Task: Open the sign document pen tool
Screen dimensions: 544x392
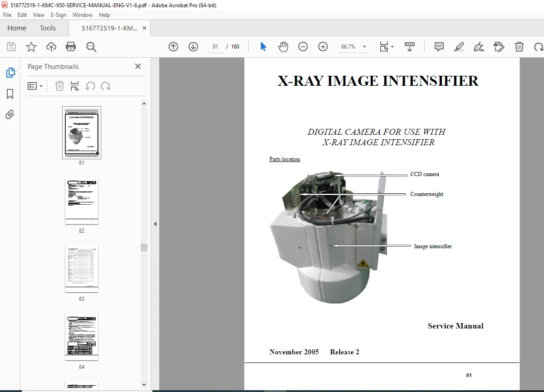Action: tap(479, 47)
